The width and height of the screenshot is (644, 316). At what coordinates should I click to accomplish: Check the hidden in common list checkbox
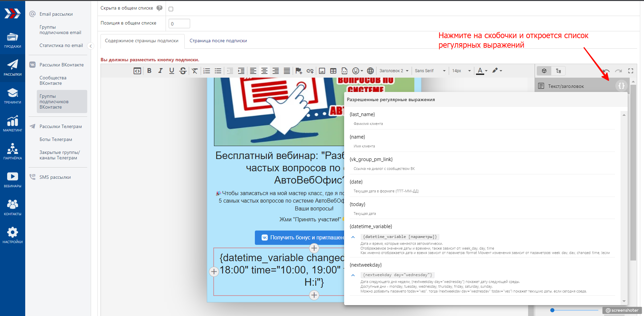(171, 9)
